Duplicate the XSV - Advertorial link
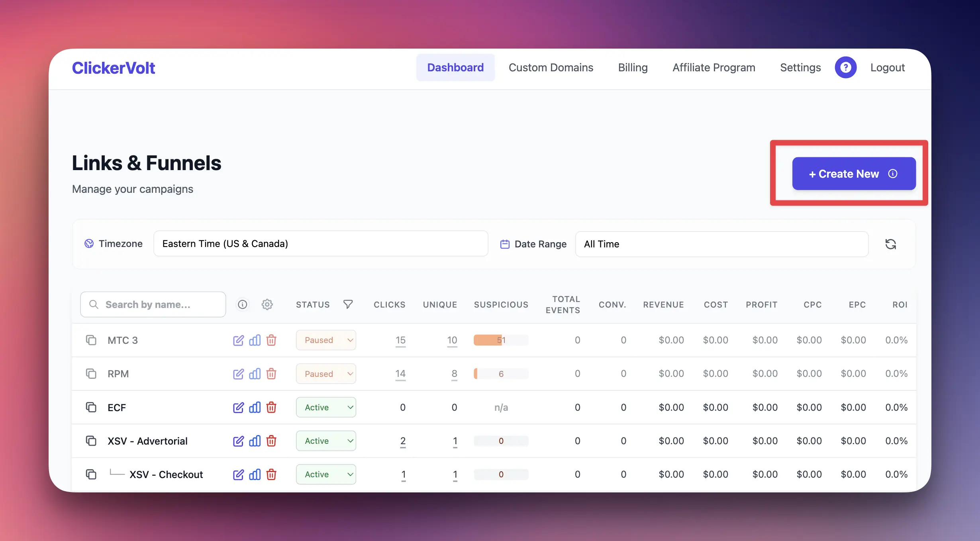The height and width of the screenshot is (541, 980). [x=91, y=441]
